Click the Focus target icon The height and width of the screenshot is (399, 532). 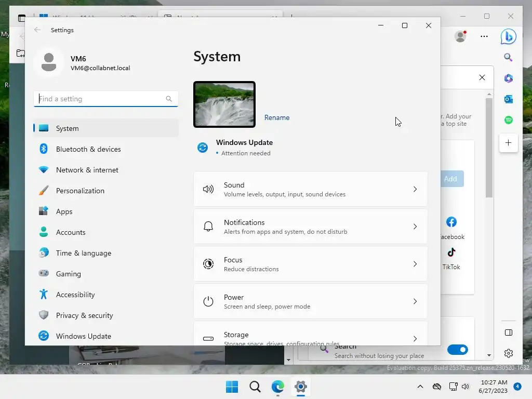(x=208, y=263)
